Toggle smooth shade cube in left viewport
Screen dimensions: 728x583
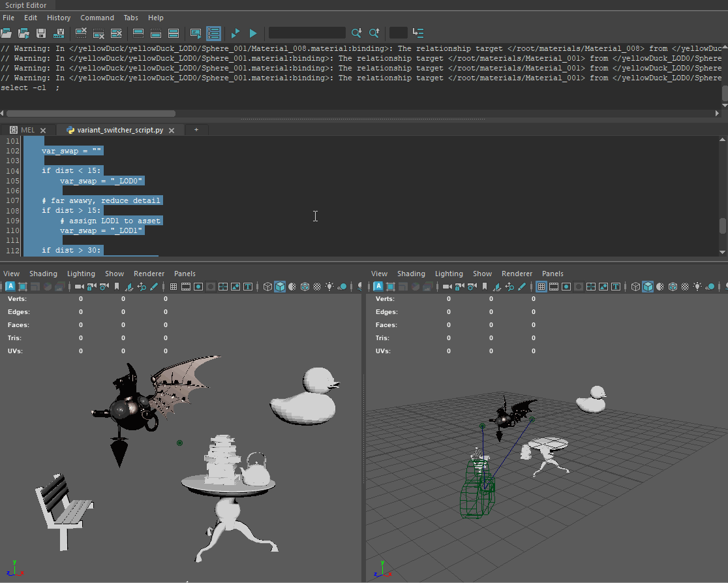(x=280, y=287)
